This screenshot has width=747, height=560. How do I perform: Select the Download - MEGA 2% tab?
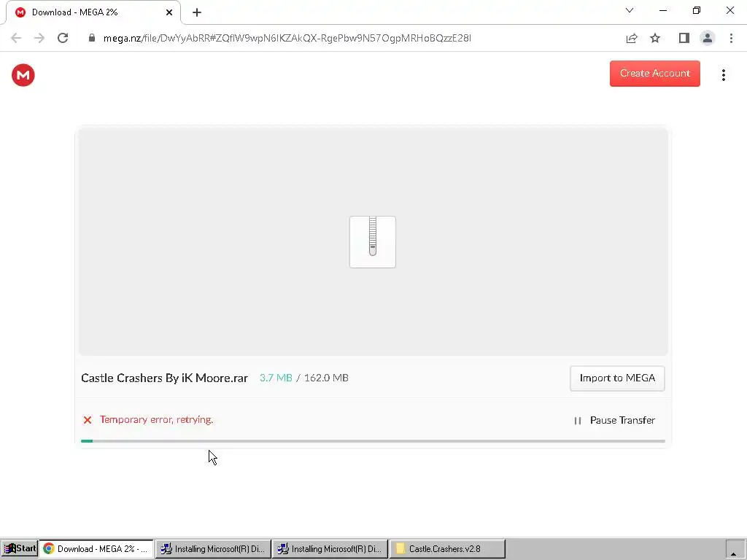point(93,12)
